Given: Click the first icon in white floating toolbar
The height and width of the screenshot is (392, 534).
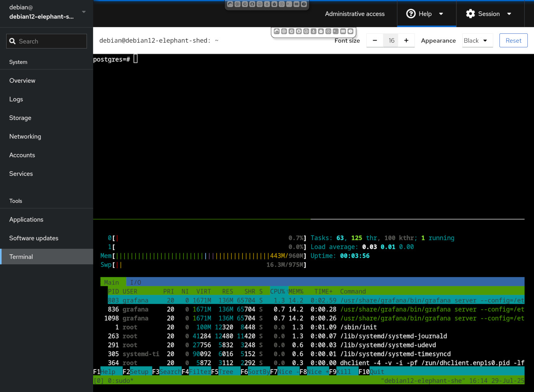Looking at the screenshot, I should (276, 31).
